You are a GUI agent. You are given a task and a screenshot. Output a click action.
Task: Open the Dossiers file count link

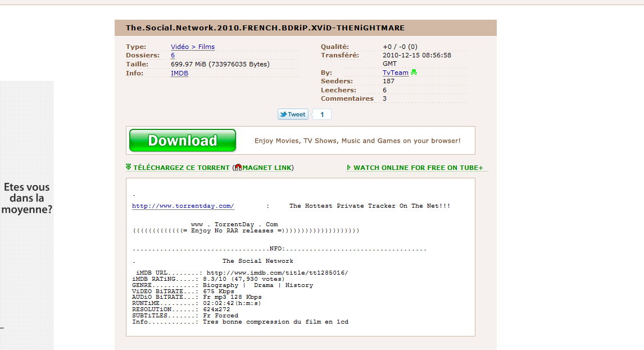point(173,56)
